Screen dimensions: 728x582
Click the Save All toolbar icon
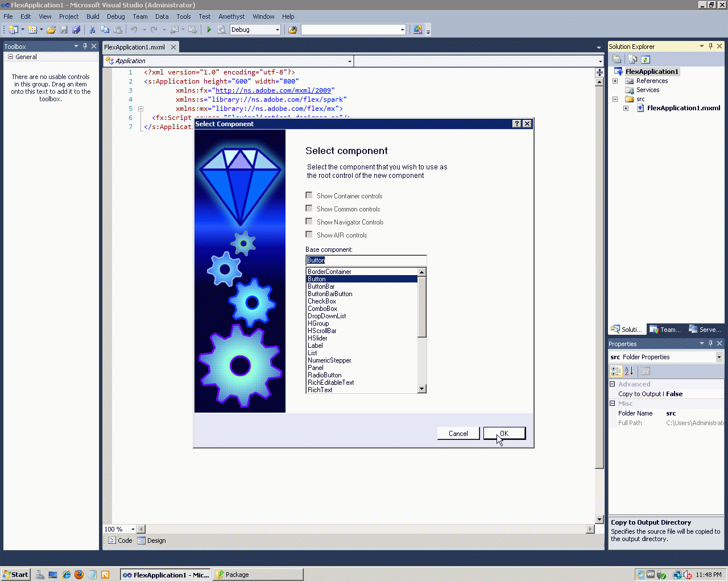click(76, 30)
